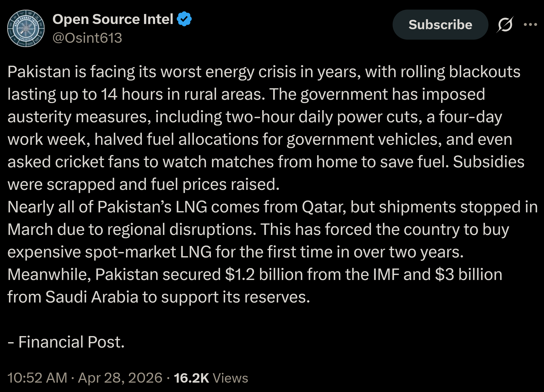Open the Open Source Intel profile avatar
The width and height of the screenshot is (544, 392).
(x=26, y=28)
